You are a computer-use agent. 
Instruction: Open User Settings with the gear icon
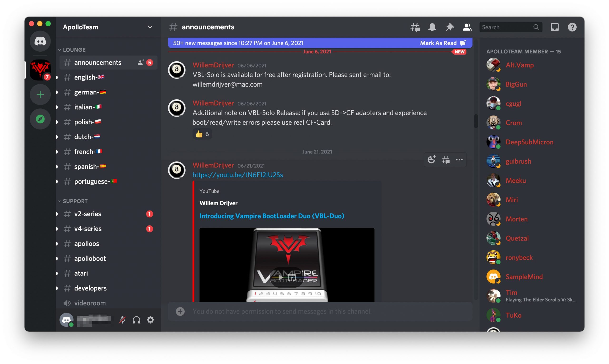point(150,320)
